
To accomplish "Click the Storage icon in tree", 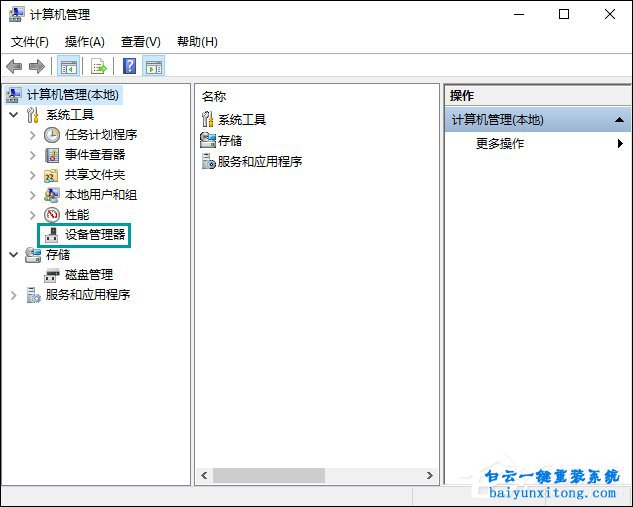I will click(x=33, y=255).
